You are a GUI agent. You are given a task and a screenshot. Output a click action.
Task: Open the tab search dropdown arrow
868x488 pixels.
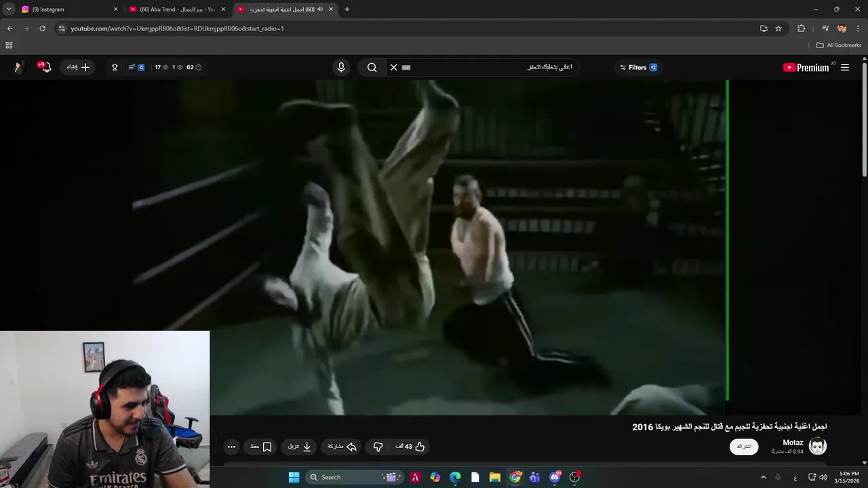[x=9, y=9]
